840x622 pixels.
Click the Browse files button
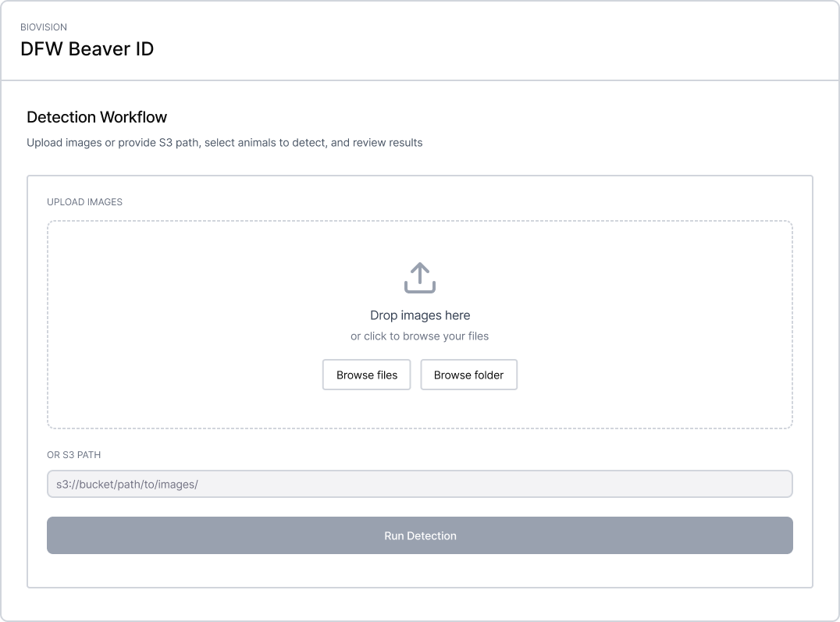366,375
